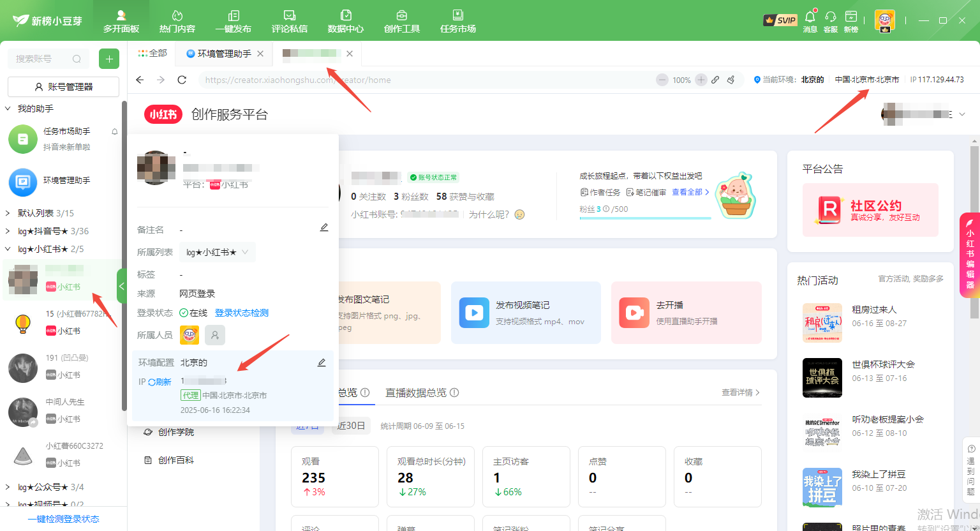Open the 所属列表 log★小红书★ dropdown
This screenshot has width=980, height=531.
(x=218, y=252)
